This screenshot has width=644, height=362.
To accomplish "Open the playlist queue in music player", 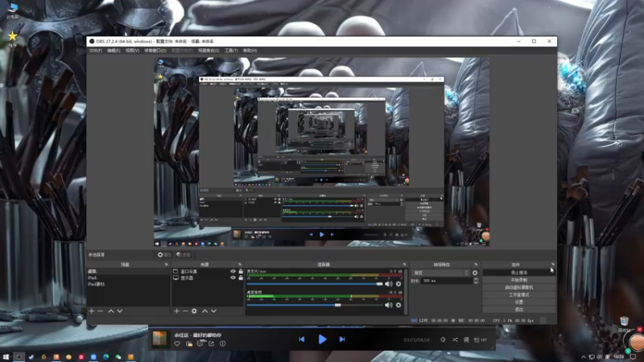I will point(480,339).
